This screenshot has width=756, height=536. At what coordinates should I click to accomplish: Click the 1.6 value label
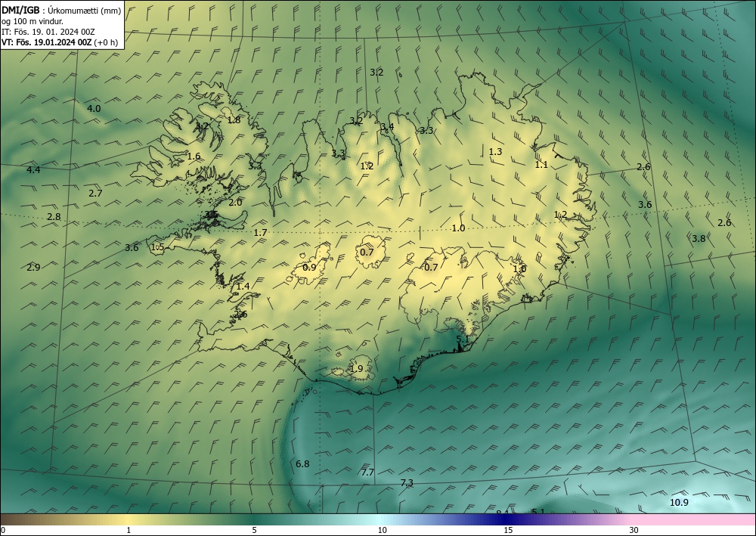[x=194, y=156]
